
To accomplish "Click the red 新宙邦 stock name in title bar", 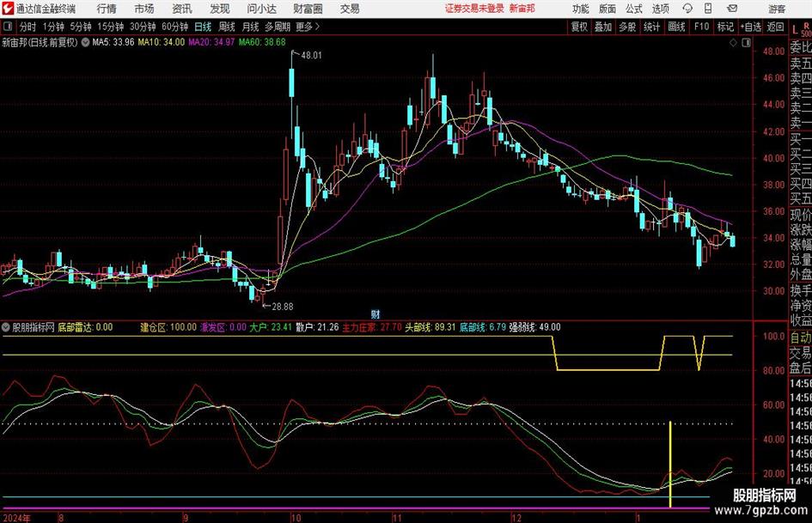I will 522,9.
